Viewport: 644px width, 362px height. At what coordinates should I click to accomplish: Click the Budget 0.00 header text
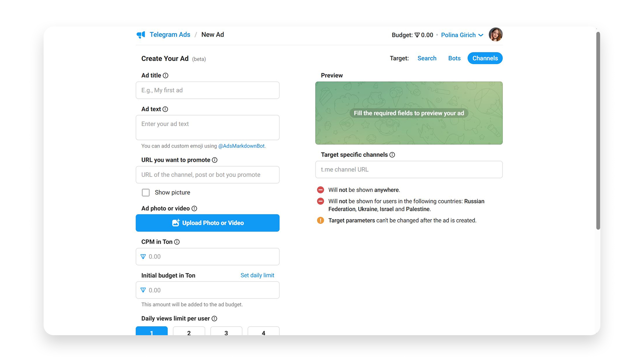[412, 35]
